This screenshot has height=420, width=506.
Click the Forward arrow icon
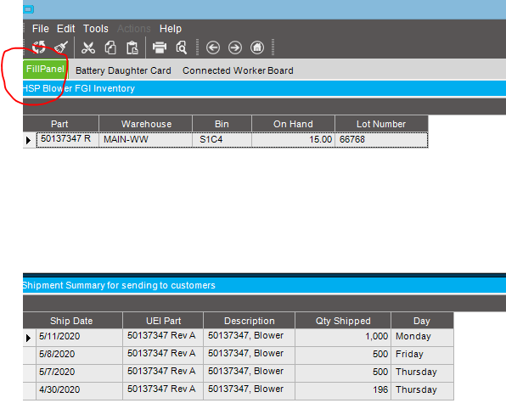235,48
